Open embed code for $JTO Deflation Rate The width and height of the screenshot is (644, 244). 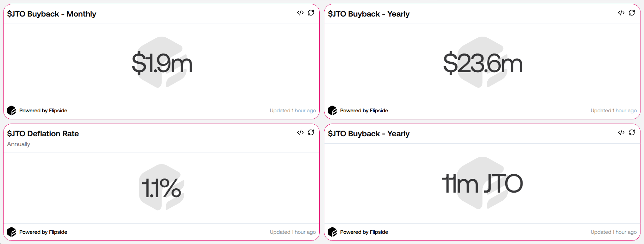(x=300, y=132)
